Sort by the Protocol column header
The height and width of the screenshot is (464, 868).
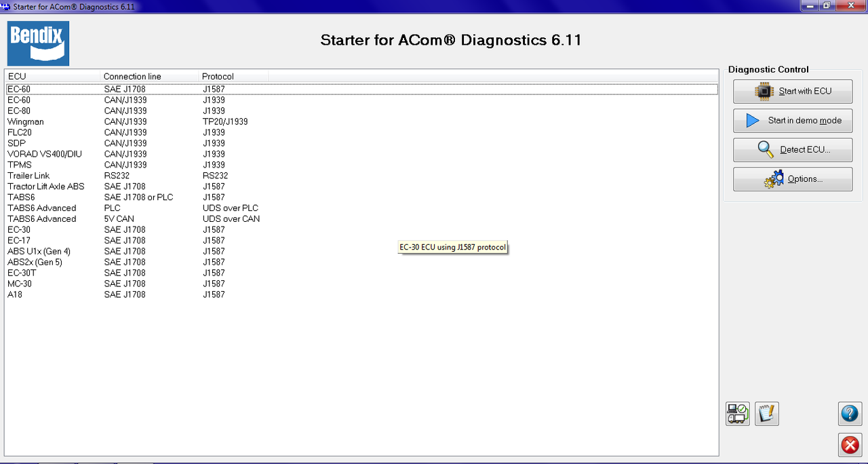click(234, 76)
